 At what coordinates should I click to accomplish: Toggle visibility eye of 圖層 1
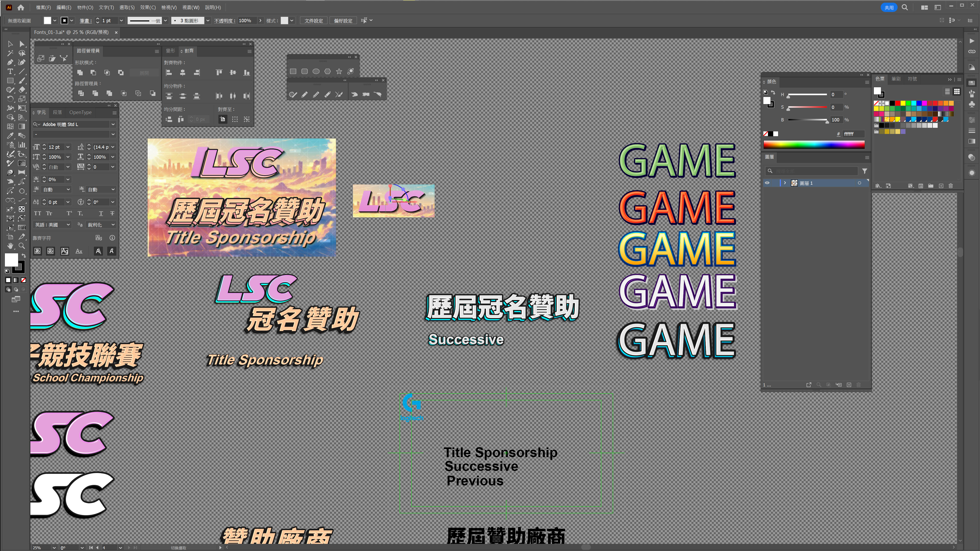(767, 183)
